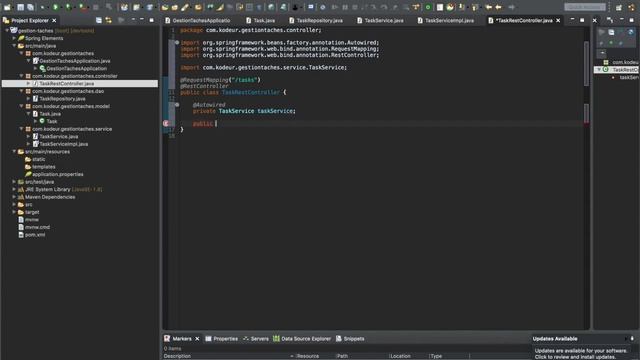
Task: Click the Open Type toolbar icon
Action: pyautogui.click(x=165, y=7)
